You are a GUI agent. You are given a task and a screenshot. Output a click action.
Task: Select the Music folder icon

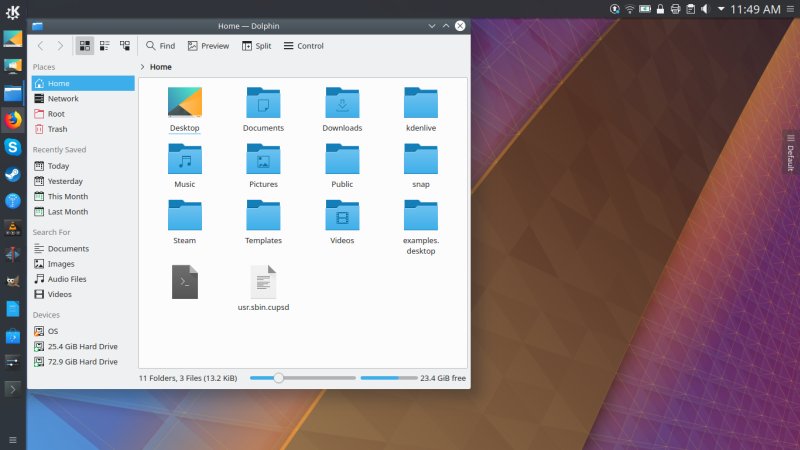point(185,159)
